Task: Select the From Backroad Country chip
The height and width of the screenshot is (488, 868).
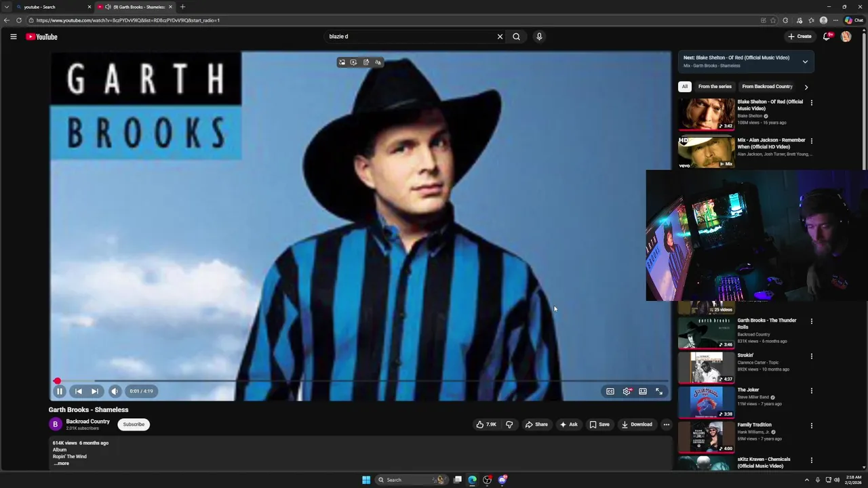Action: [x=767, y=87]
